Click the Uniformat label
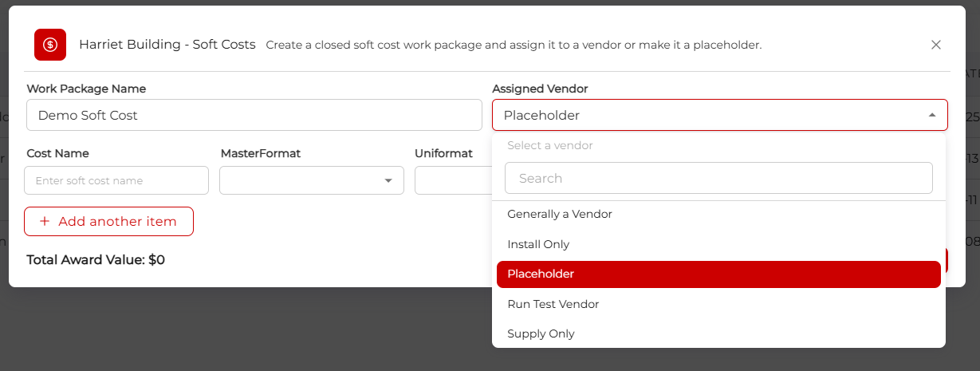This screenshot has width=980, height=371. click(443, 153)
